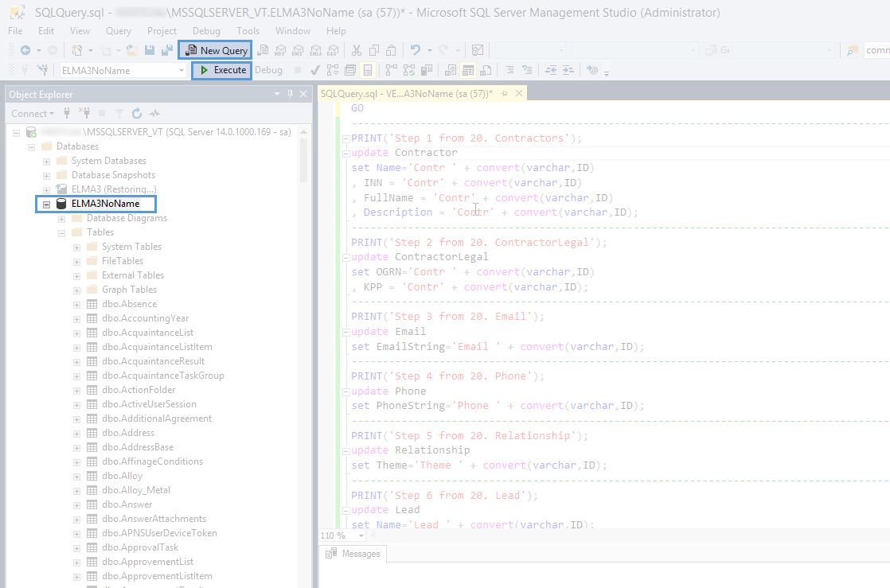Open the Help menu
Screen dimensions: 890x588
click(x=336, y=31)
